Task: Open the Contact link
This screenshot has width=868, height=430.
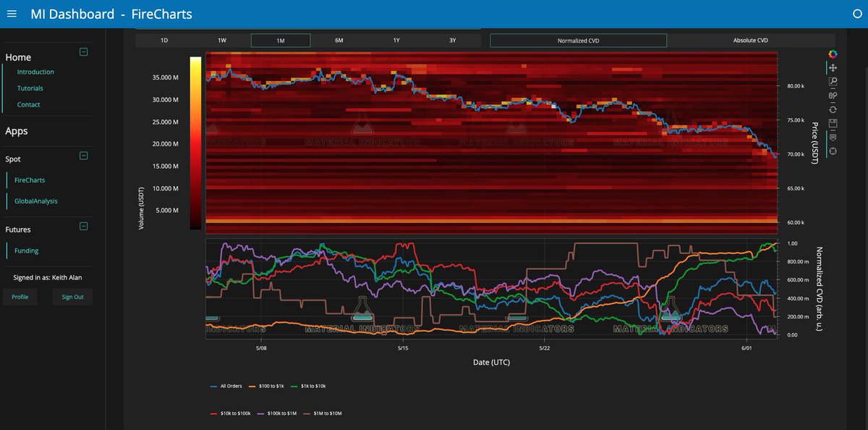Action: (29, 105)
